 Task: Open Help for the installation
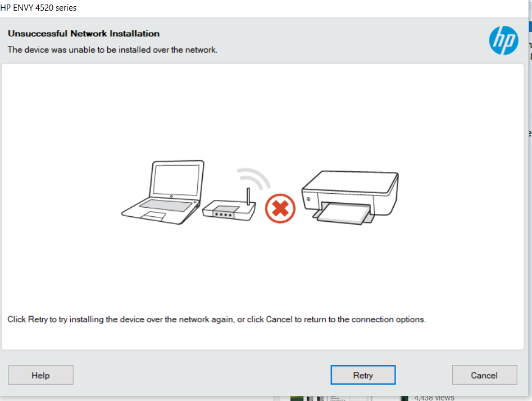pyautogui.click(x=40, y=375)
